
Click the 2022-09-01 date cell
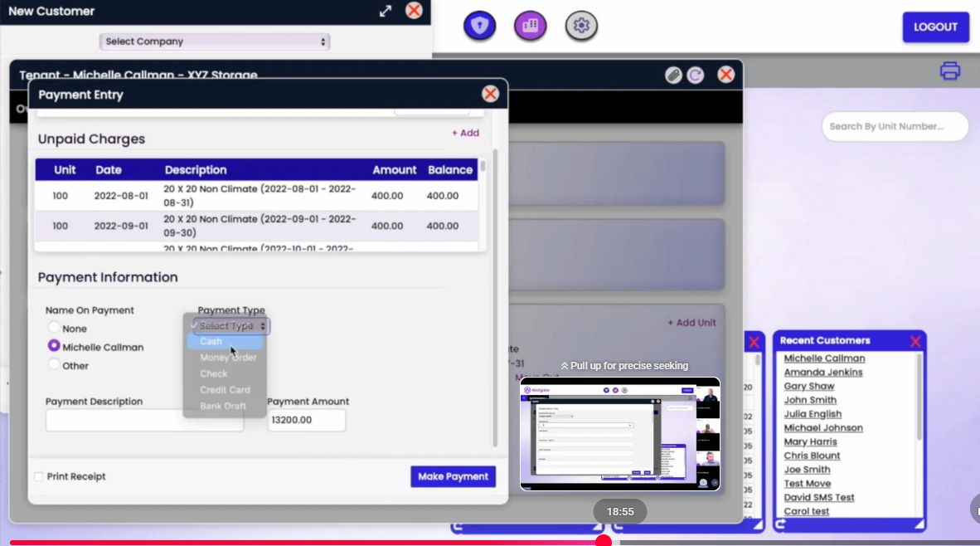point(120,226)
